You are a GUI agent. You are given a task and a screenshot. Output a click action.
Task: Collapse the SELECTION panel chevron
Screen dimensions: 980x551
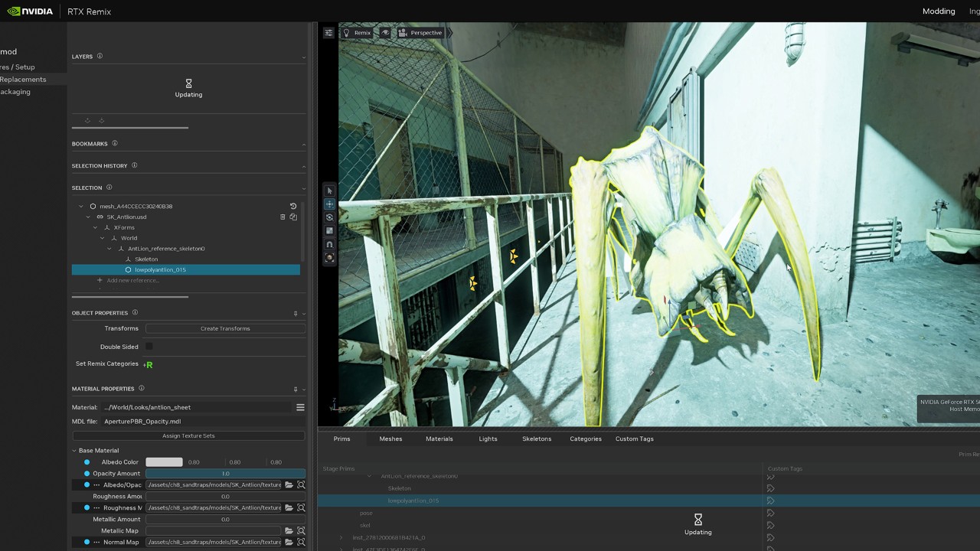[303, 187]
